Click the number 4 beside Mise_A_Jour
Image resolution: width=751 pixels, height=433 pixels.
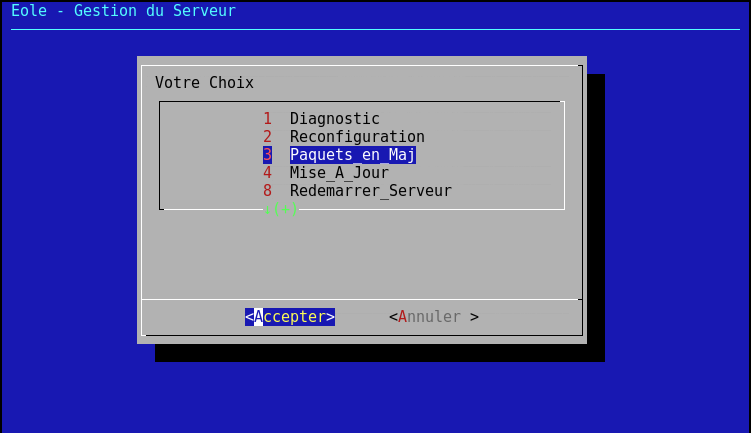tap(267, 172)
